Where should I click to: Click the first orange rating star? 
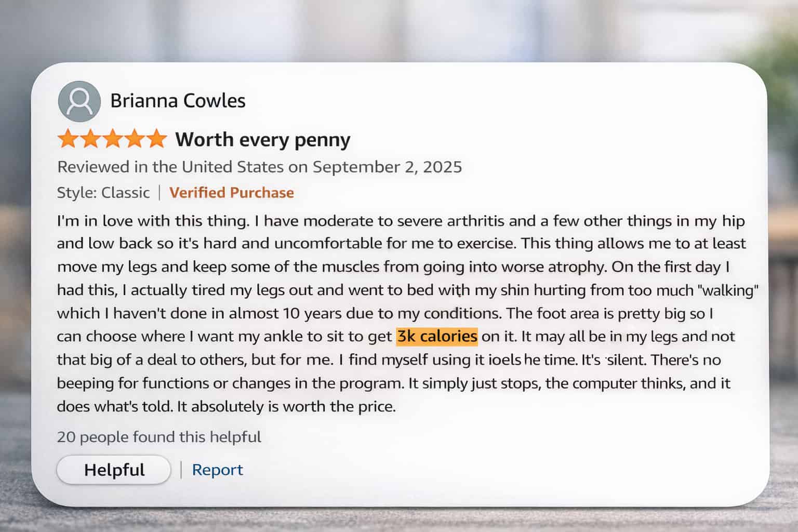67,139
